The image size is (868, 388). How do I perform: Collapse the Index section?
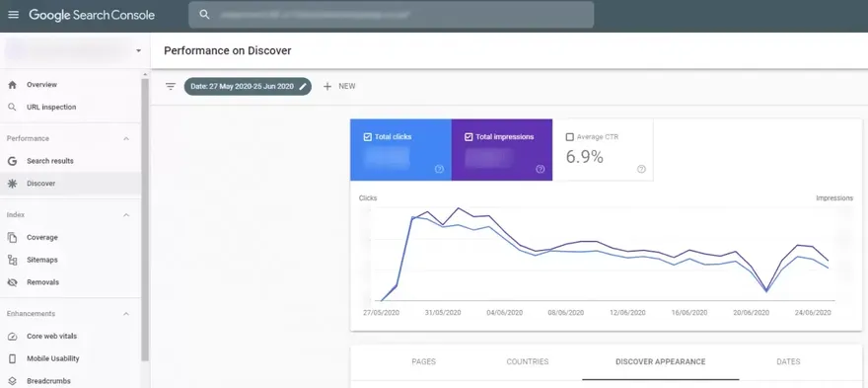pyautogui.click(x=126, y=215)
